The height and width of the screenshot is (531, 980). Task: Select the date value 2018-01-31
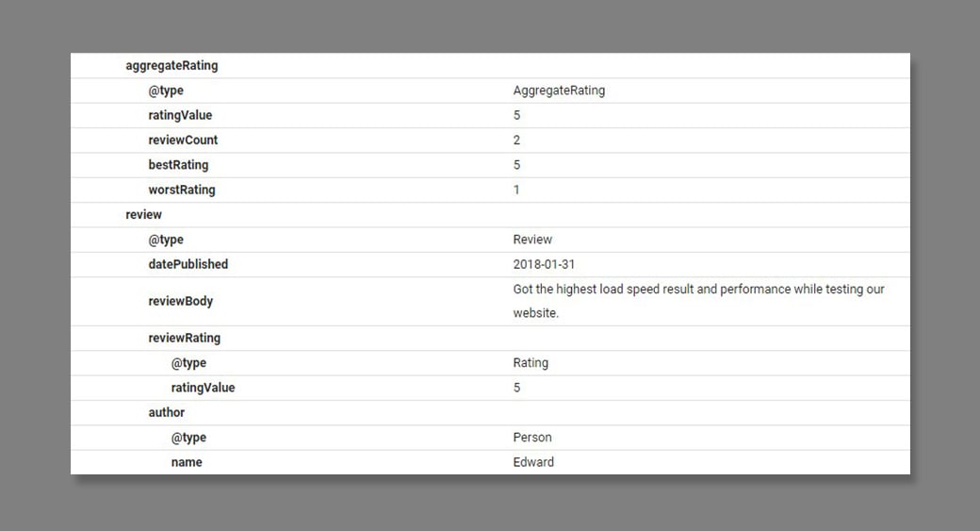[544, 264]
